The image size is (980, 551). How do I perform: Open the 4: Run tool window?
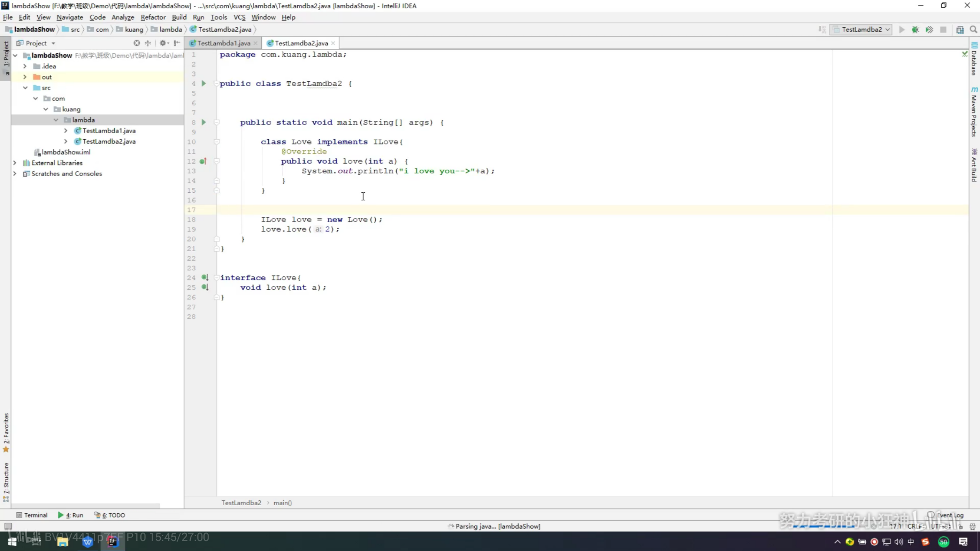[x=70, y=515]
